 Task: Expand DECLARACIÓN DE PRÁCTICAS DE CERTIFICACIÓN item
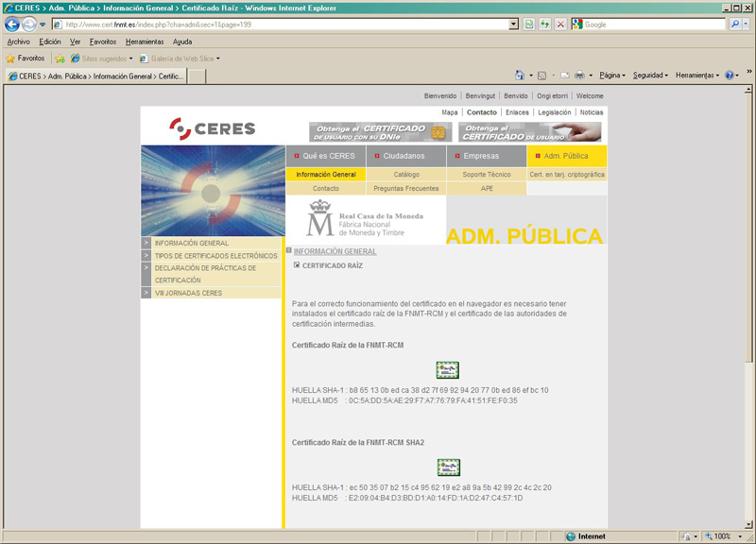coord(211,274)
